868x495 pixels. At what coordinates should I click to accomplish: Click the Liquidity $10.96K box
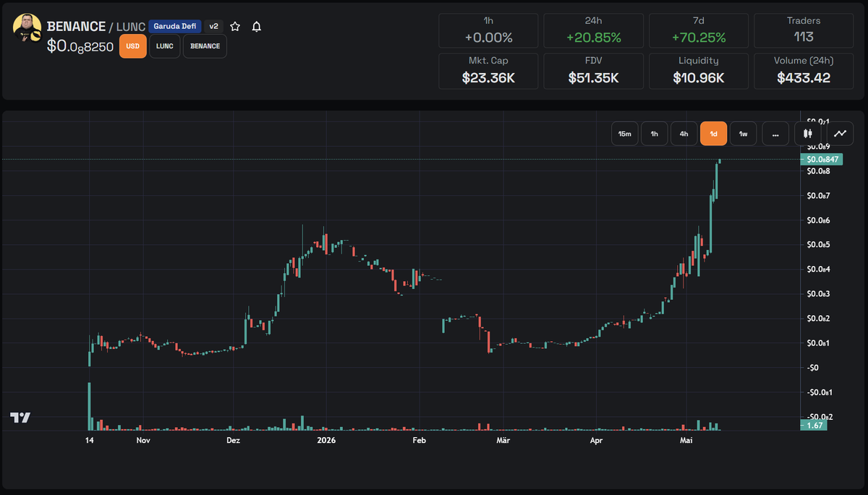[699, 71]
